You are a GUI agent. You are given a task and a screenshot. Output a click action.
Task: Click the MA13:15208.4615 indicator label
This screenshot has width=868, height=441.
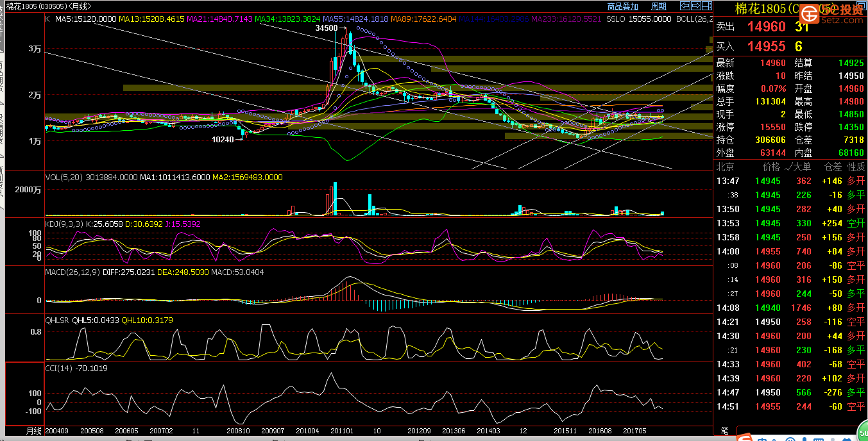153,19
